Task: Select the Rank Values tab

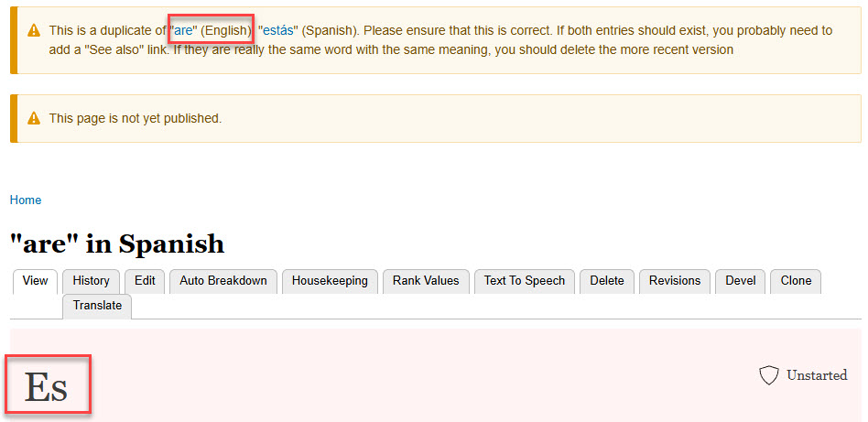Action: point(426,281)
